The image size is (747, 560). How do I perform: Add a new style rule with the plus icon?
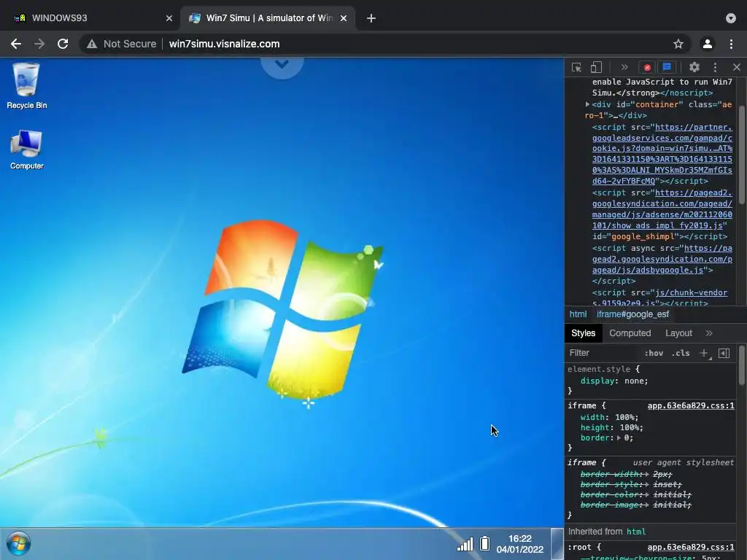(x=704, y=353)
